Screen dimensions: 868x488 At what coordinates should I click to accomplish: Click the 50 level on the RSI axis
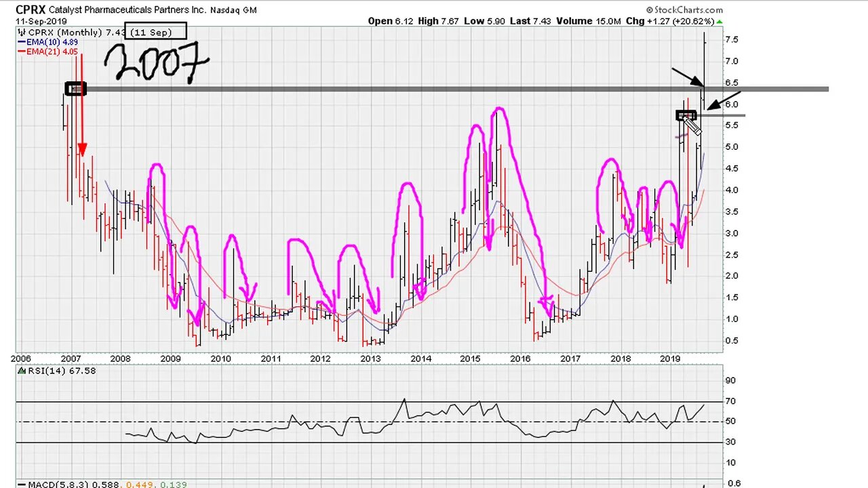[x=730, y=422]
